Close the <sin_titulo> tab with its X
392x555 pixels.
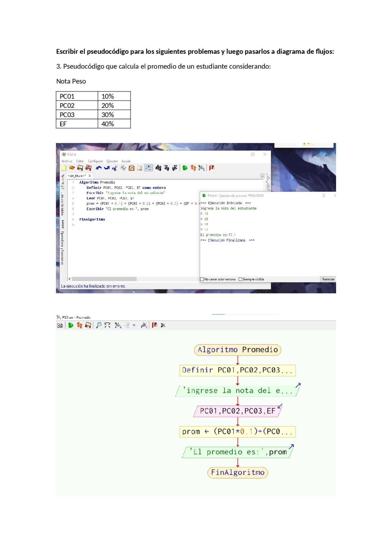[x=90, y=176]
